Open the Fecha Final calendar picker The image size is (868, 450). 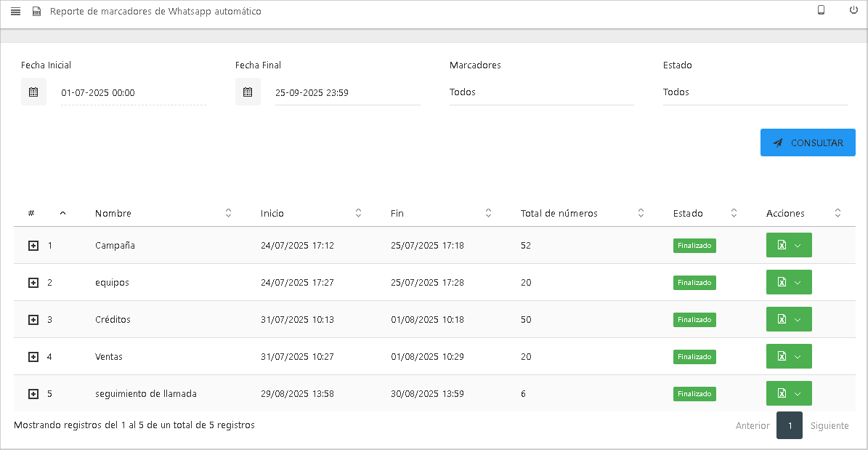(x=248, y=92)
